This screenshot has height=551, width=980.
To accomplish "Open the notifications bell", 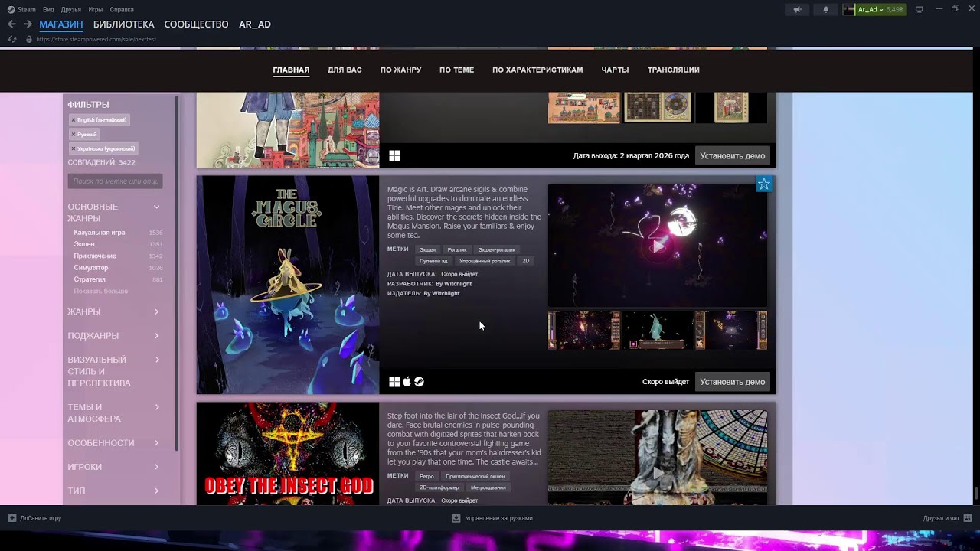I will pos(825,10).
